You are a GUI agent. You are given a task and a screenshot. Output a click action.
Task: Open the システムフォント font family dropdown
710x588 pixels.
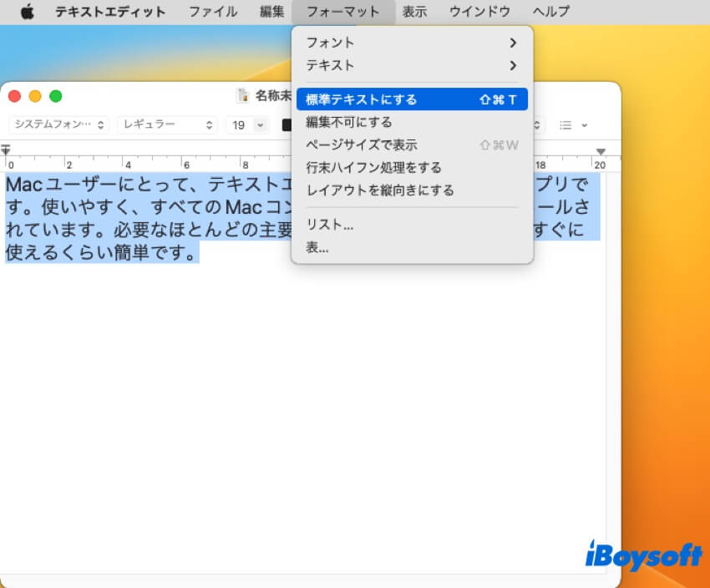(58, 125)
